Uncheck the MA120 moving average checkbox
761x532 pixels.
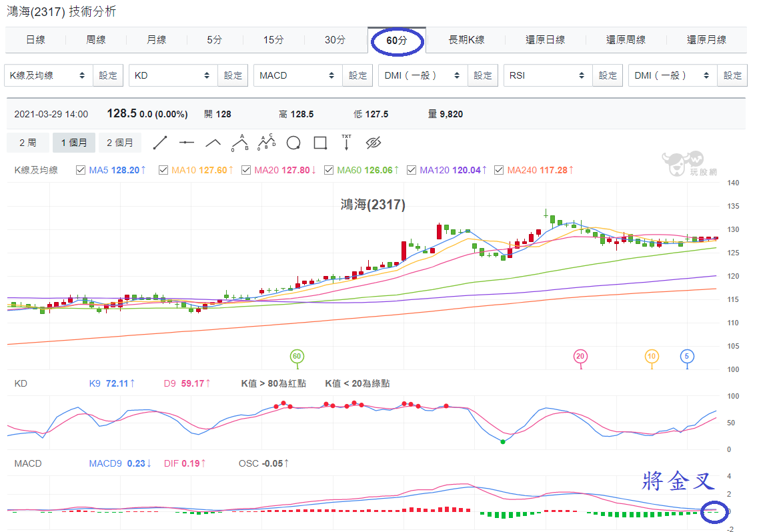tap(411, 170)
